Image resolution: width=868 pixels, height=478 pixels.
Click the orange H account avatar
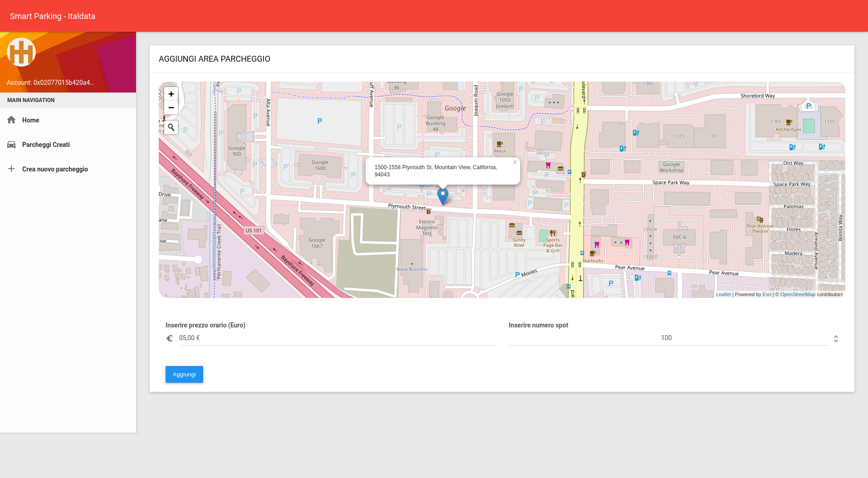click(21, 52)
